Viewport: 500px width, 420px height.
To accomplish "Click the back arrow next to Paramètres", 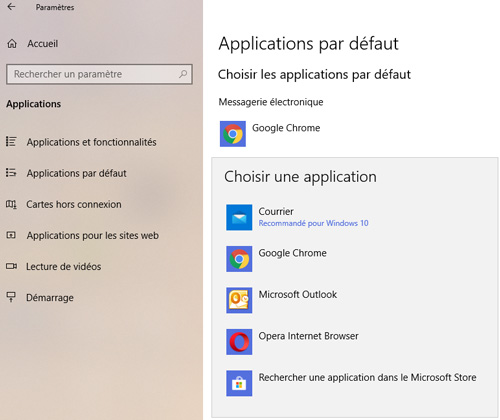I will click(11, 7).
